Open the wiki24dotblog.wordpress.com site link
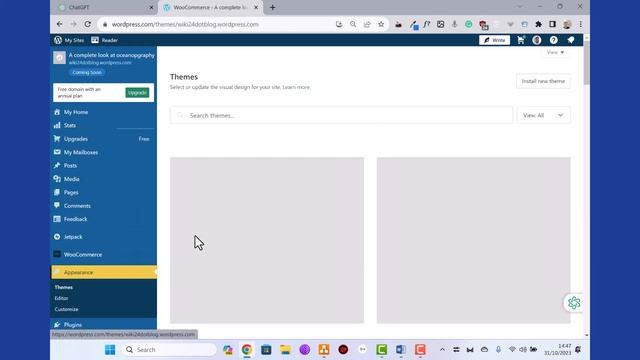Screen dimensions: 640x360 pyautogui.click(x=100, y=63)
